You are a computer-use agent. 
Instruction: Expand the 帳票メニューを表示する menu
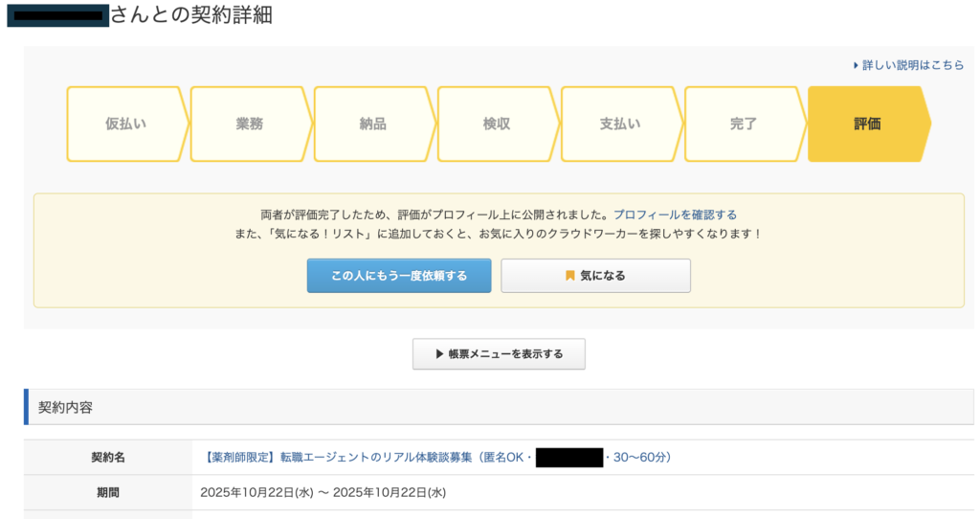pyautogui.click(x=499, y=354)
